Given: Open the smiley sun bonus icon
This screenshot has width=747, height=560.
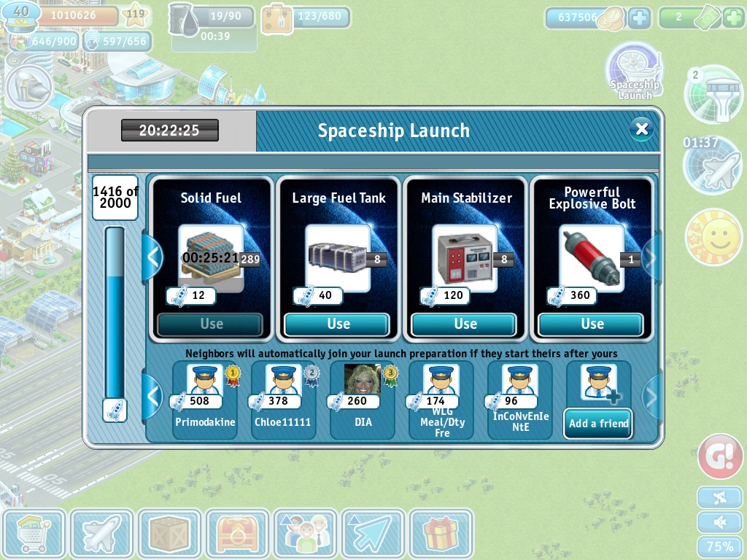Looking at the screenshot, I should pyautogui.click(x=713, y=237).
